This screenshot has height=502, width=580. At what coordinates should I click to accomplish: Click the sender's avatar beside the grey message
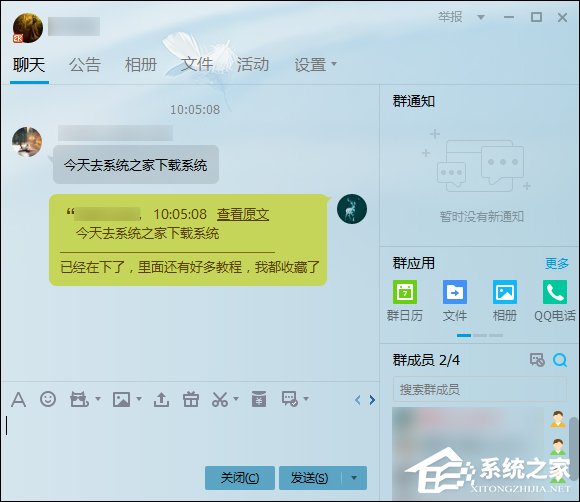tap(27, 142)
